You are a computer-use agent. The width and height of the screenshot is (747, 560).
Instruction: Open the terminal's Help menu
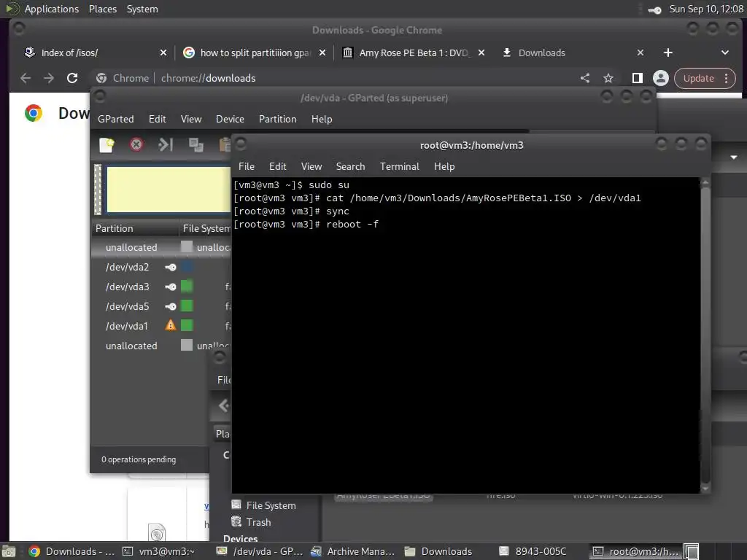(444, 167)
